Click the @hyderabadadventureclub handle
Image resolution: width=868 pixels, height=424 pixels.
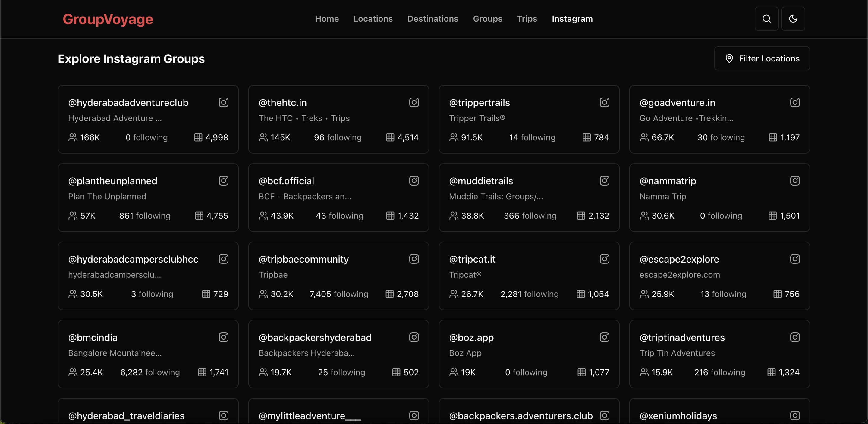[x=128, y=103]
